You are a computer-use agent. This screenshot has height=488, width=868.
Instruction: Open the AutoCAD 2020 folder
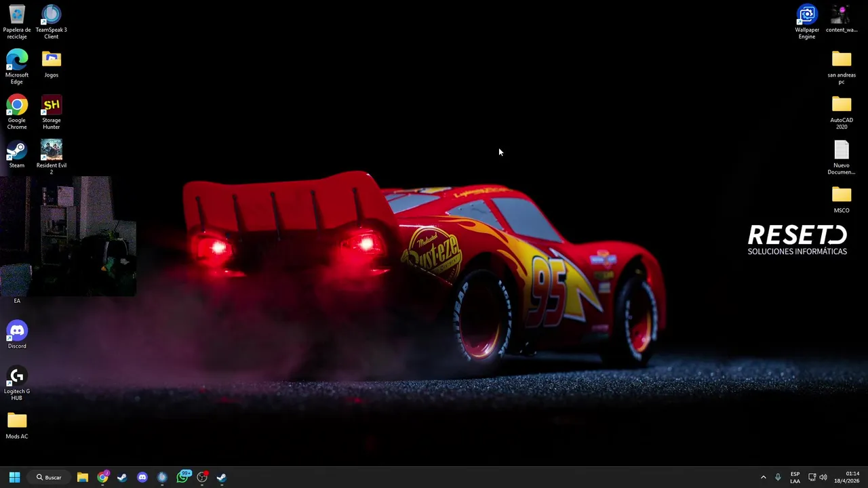tap(842, 113)
